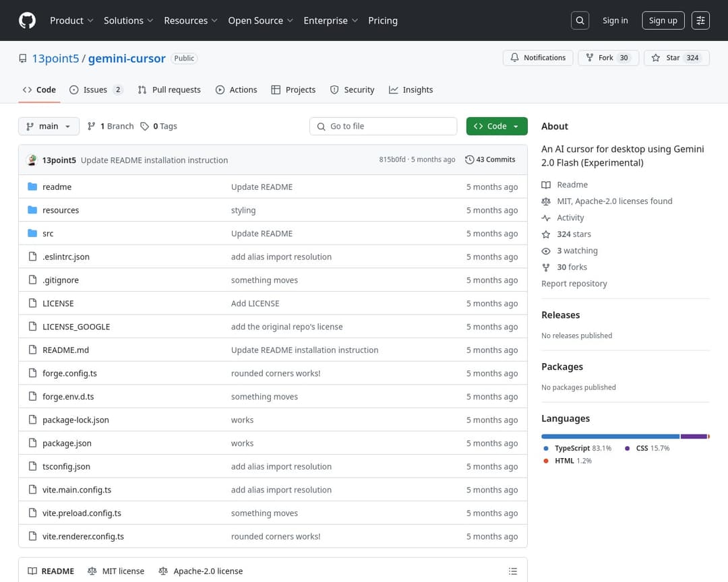The image size is (728, 582).
Task: Click the Releases heading link
Action: pos(560,315)
